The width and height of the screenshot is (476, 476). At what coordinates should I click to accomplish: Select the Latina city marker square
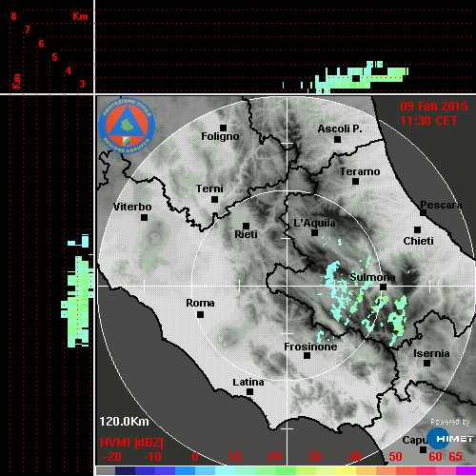point(249,391)
